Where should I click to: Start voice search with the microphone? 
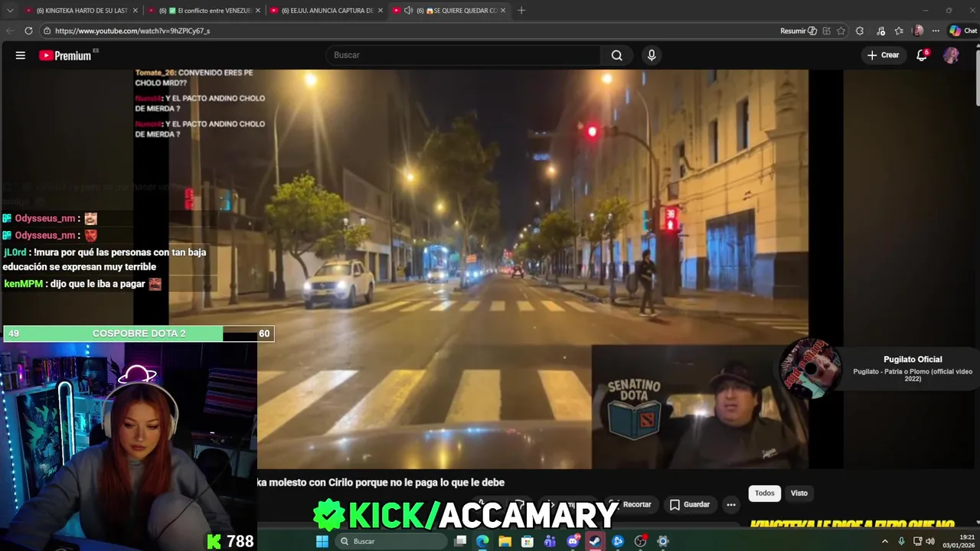pos(652,55)
